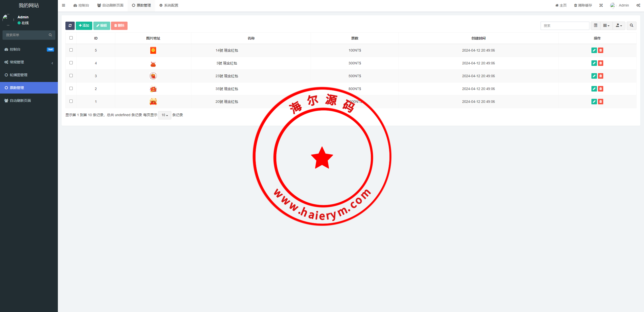This screenshot has height=312, width=644.
Task: Click the green edit icon for ID 5
Action: 594,50
